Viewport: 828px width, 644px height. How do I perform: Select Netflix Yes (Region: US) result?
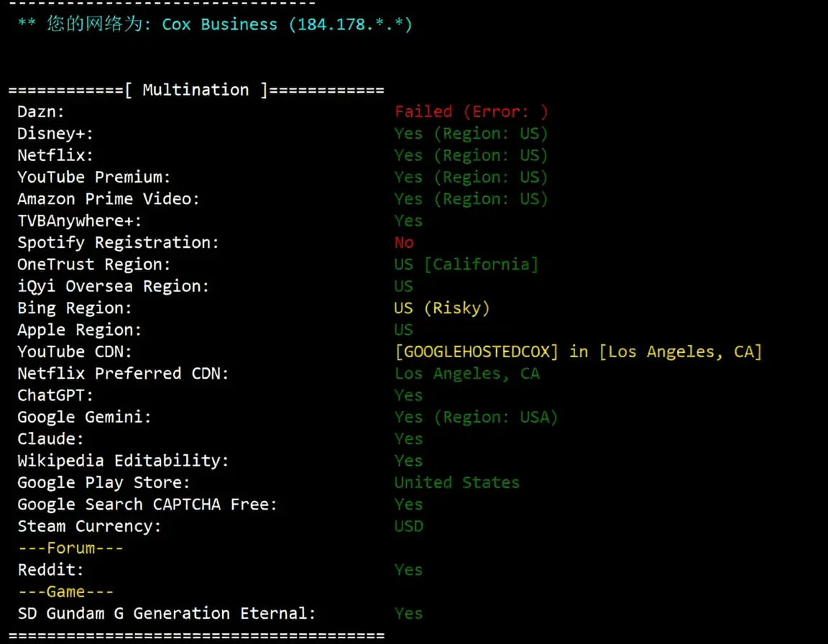(471, 155)
